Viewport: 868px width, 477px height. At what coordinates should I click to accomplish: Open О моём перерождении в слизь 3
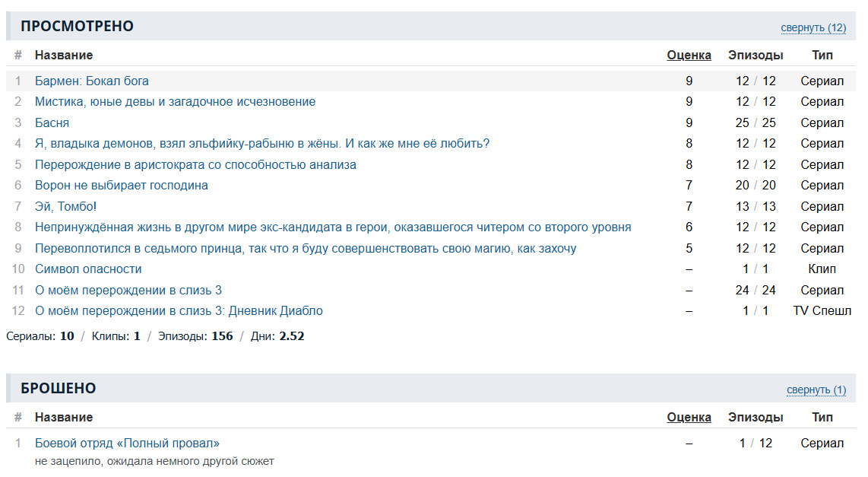128,290
